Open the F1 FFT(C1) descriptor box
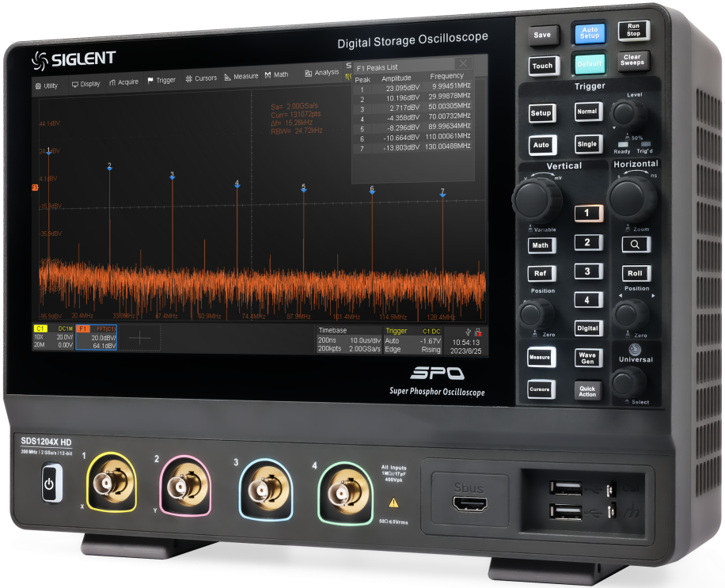This screenshot has width=725, height=588. [97, 337]
